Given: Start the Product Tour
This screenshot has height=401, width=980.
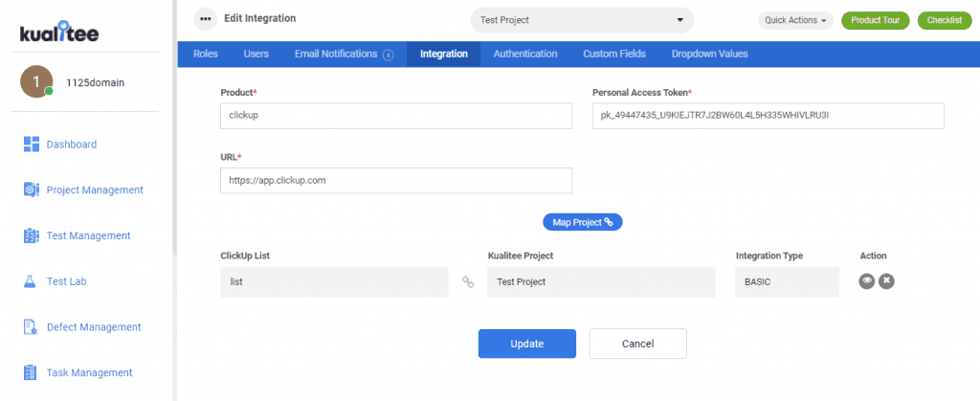Looking at the screenshot, I should click(x=875, y=20).
